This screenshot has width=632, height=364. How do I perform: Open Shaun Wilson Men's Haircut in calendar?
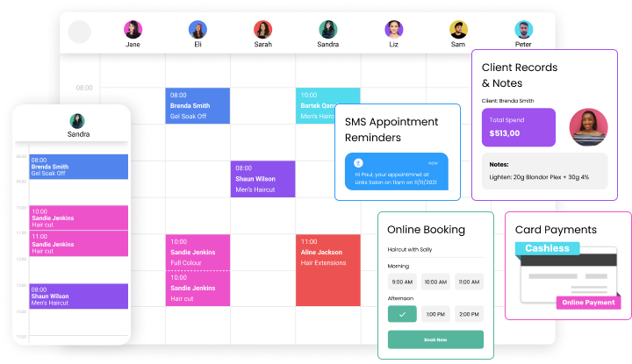point(262,179)
